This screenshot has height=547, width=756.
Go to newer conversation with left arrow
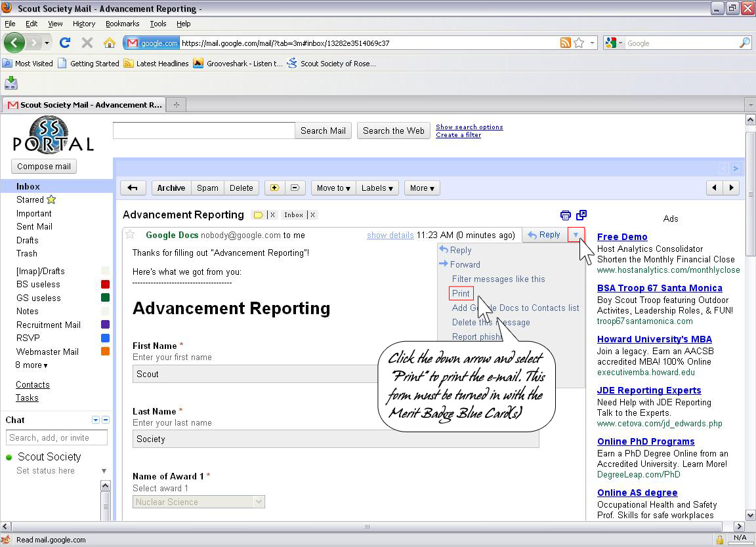(x=715, y=188)
